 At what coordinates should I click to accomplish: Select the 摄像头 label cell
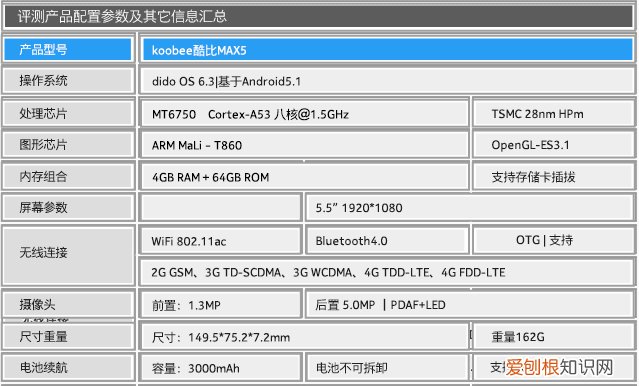pyautogui.click(x=68, y=304)
